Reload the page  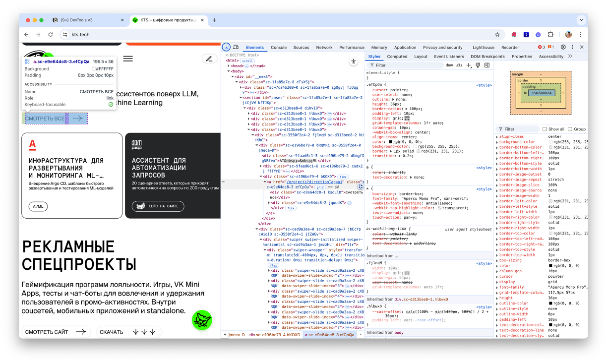tap(50, 35)
